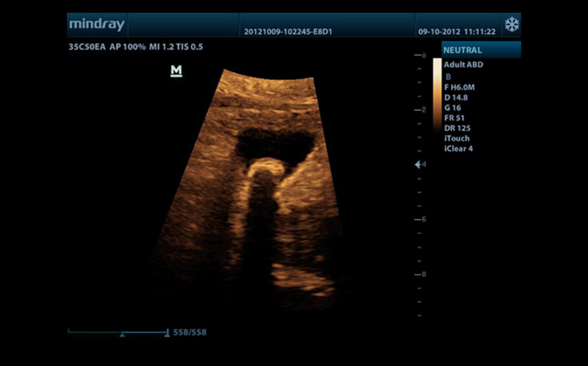Image resolution: width=588 pixels, height=366 pixels.
Task: Toggle the iTouch optimization setting
Action: 456,138
